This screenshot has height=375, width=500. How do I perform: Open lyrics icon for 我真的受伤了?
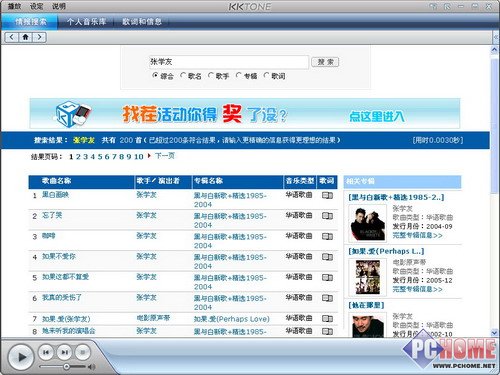[x=327, y=298]
